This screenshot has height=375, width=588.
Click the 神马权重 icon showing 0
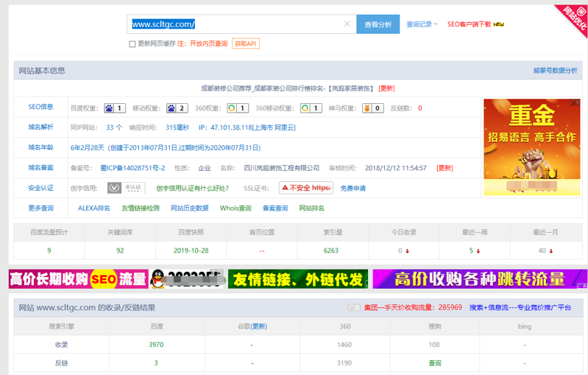pyautogui.click(x=373, y=108)
